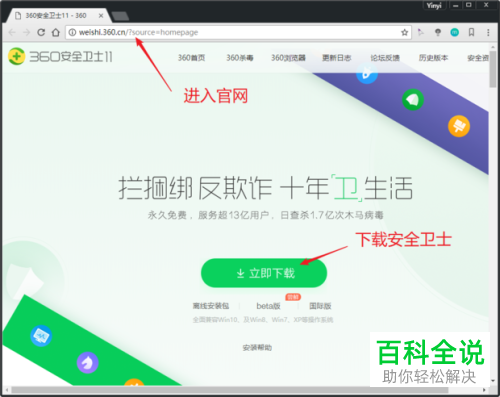This screenshot has height=397, width=500.
Task: Click the purple horse icon on green banner
Action: (x=88, y=363)
